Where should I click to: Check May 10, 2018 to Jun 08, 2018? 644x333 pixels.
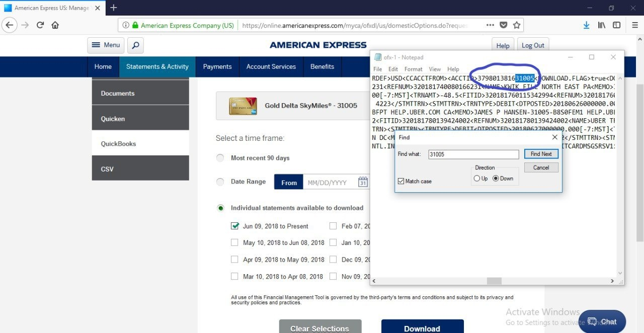(x=234, y=242)
